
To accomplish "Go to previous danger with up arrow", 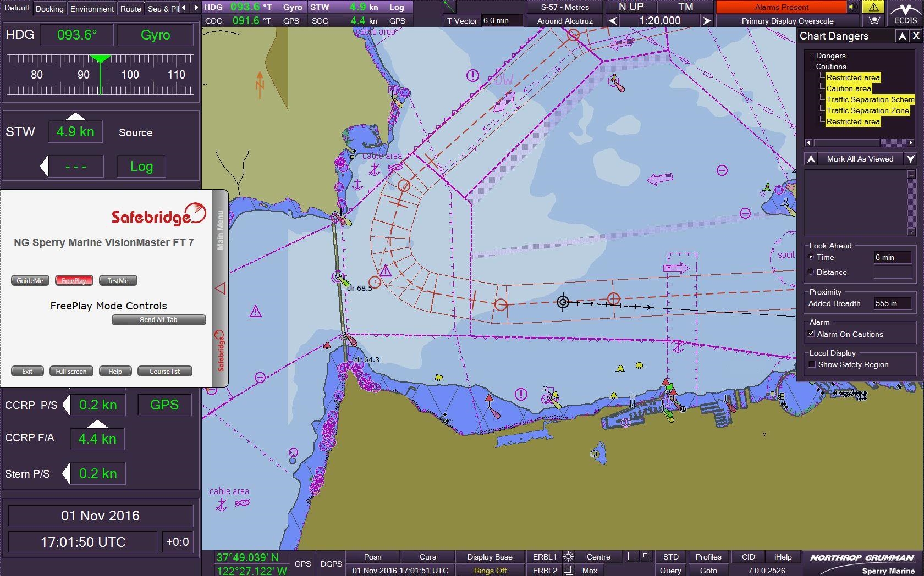I will (x=811, y=159).
